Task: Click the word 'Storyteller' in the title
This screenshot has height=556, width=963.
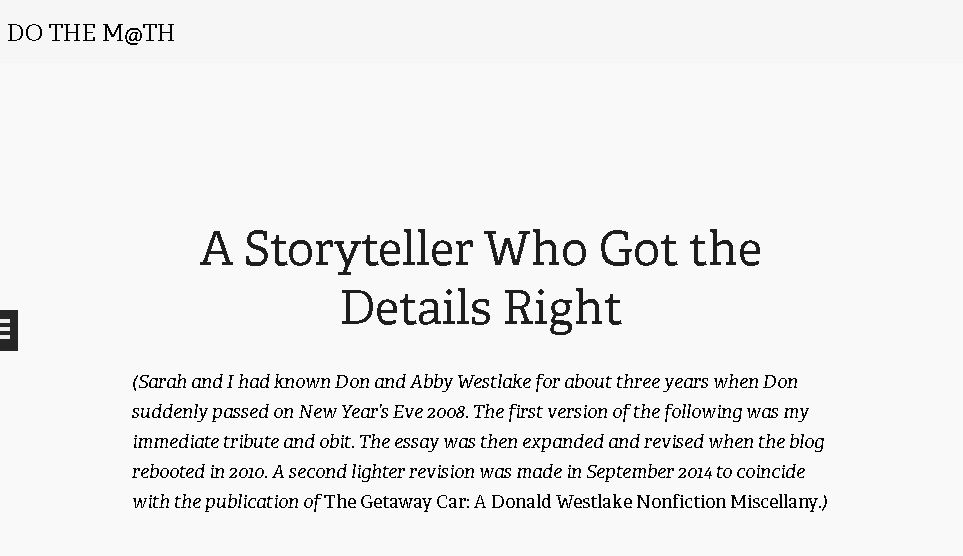Action: (x=359, y=250)
